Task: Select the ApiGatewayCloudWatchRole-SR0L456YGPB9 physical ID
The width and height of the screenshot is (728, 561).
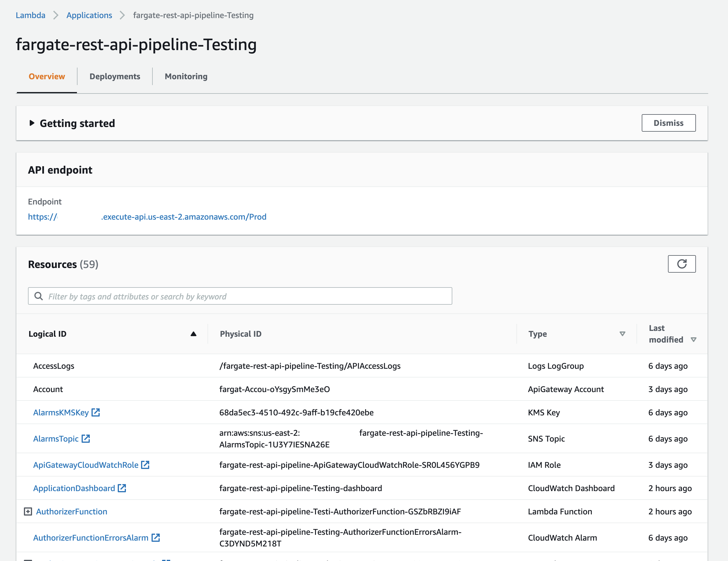Action: 349,465
